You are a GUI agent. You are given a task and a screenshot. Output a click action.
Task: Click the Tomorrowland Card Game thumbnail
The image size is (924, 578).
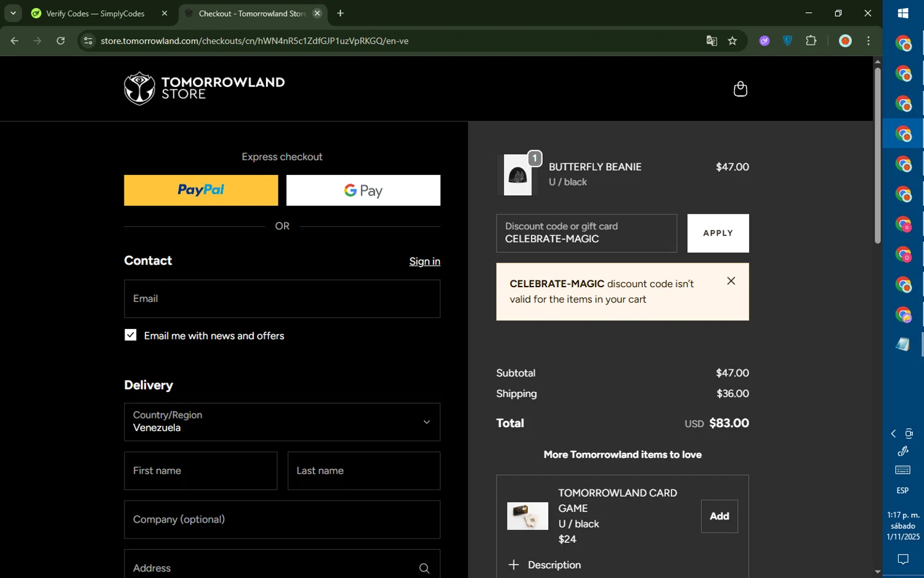[x=527, y=516]
